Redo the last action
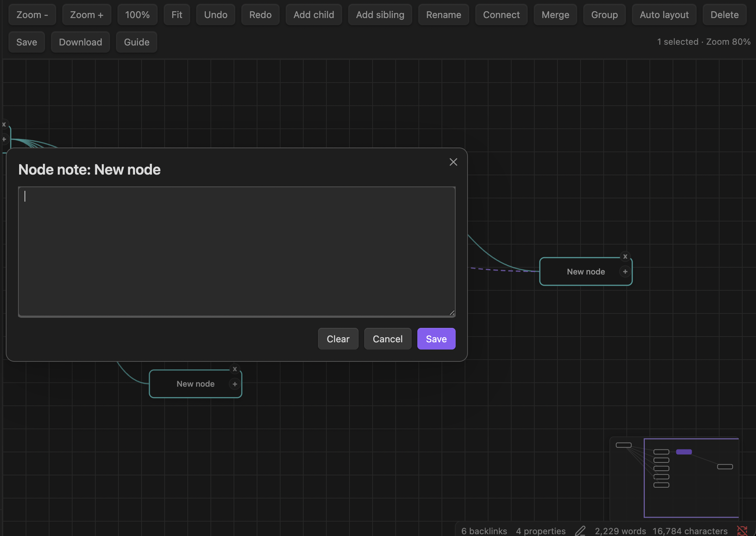 pos(260,15)
